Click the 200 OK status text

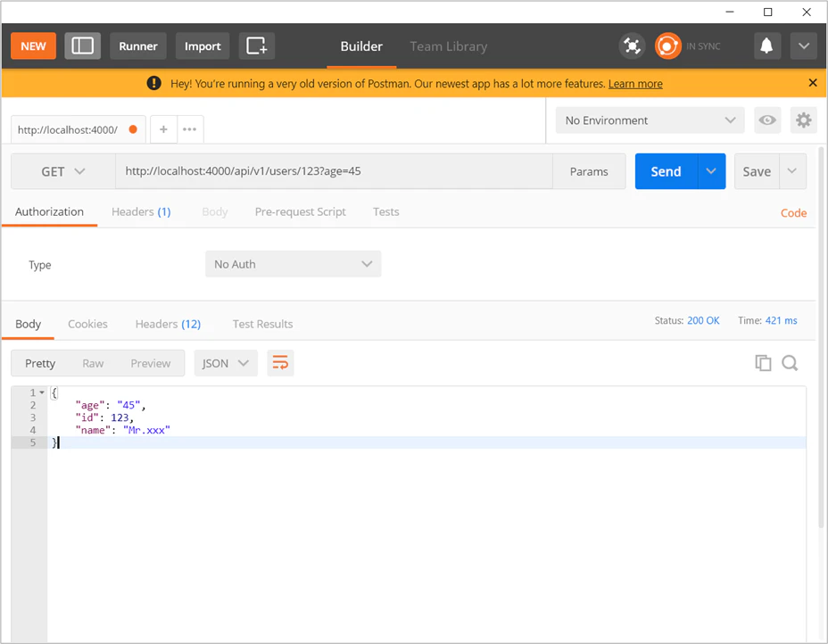pyautogui.click(x=703, y=320)
